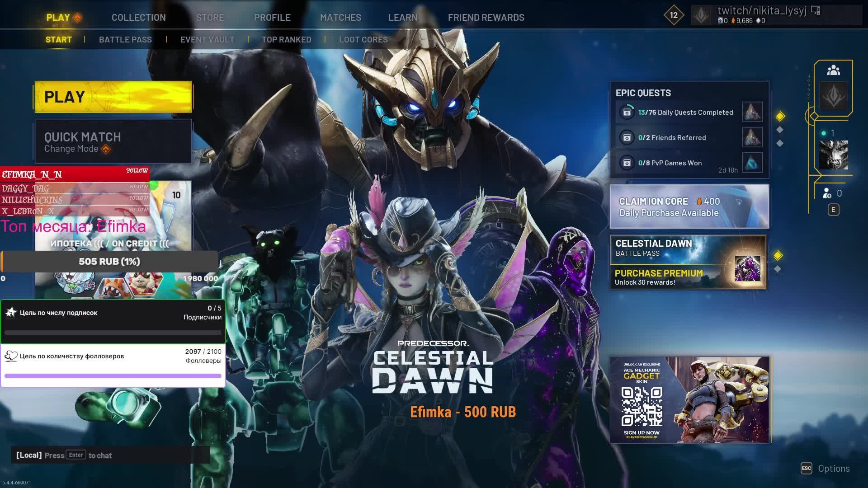
Task: Switch to the PROFILE tab
Action: 272,18
